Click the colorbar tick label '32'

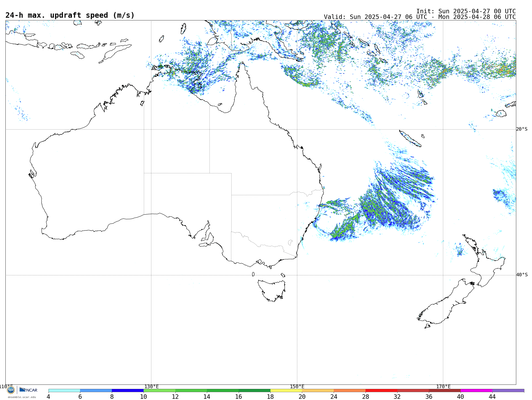pos(397,397)
